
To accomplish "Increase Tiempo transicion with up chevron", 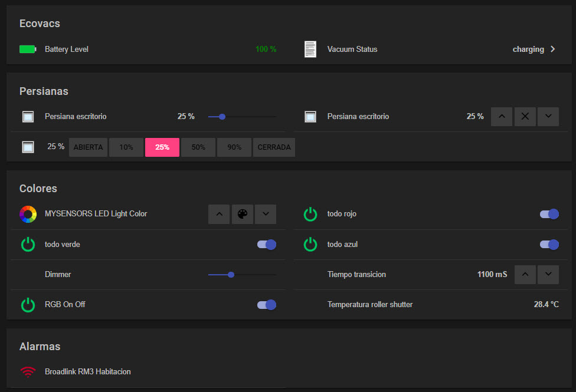I will tap(525, 274).
